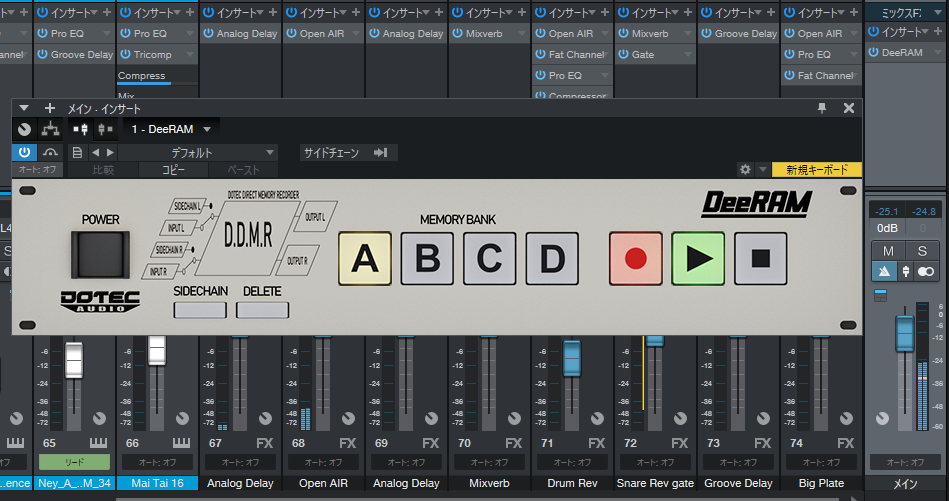Image resolution: width=949 pixels, height=501 pixels.
Task: Click the DeeRAM stop button
Action: tap(761, 258)
